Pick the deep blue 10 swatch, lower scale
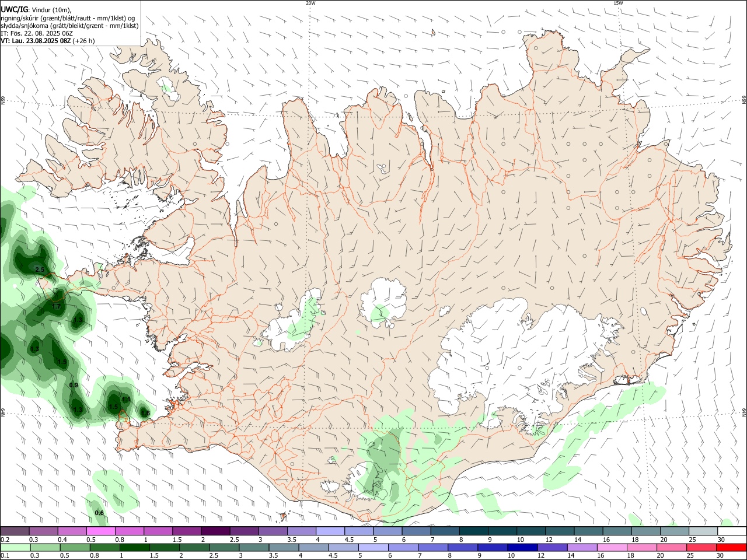Screen dimensions: 747x560 pyautogui.click(x=522, y=548)
